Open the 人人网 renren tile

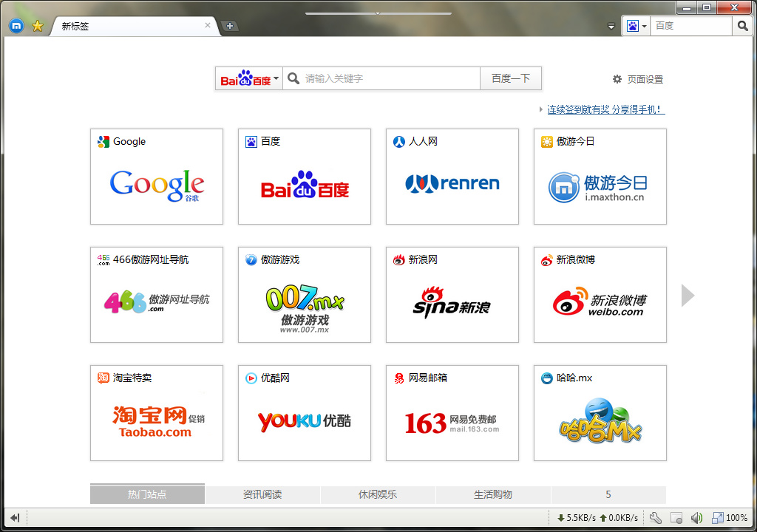click(x=452, y=176)
